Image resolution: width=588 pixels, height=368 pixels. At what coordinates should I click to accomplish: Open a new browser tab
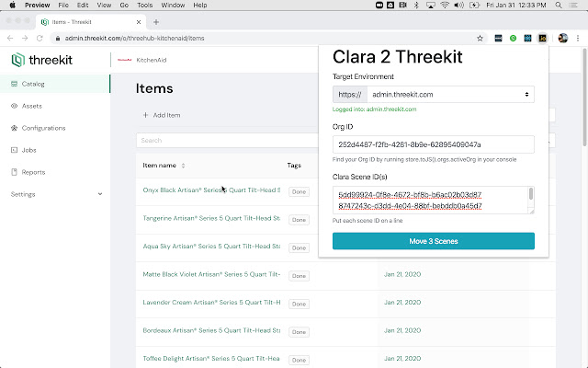[156, 22]
